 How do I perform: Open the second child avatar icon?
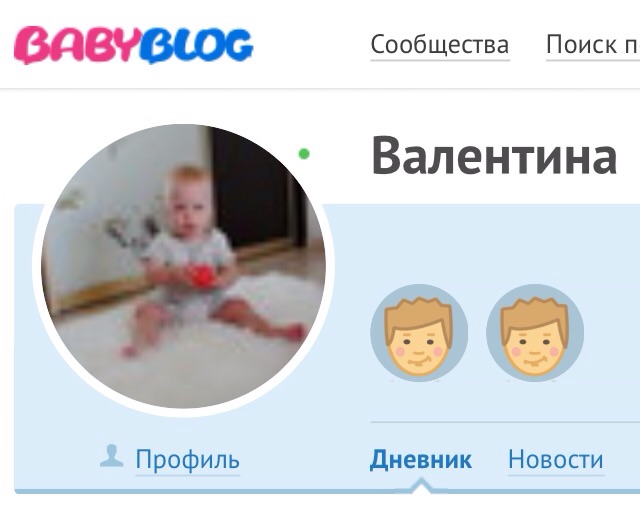(x=535, y=333)
